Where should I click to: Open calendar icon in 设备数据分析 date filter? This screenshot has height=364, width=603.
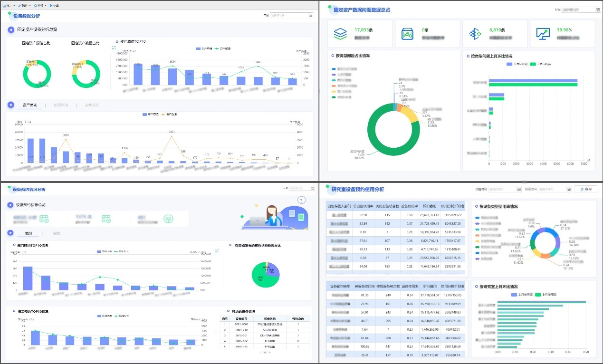pos(310,16)
